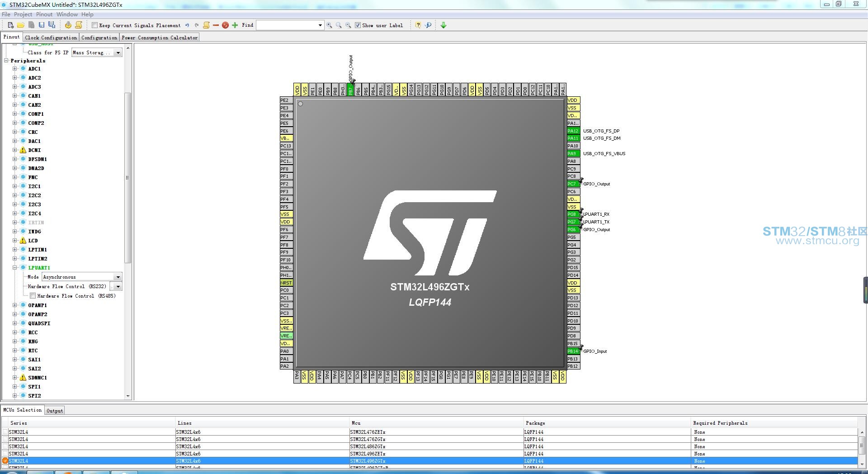Viewport: 868px width, 474px height.
Task: Open the Window menu
Action: [x=67, y=14]
